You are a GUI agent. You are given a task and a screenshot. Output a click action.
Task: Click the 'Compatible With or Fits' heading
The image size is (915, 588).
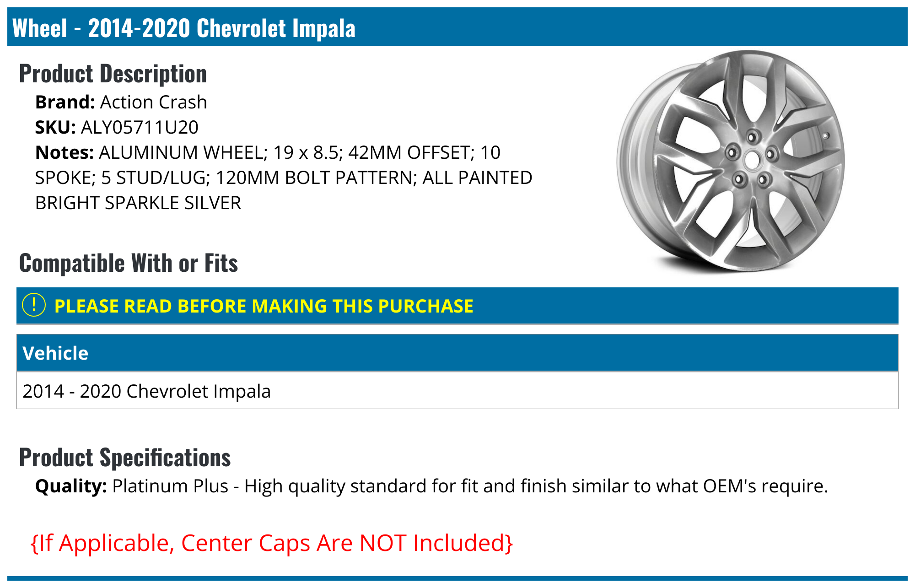(129, 263)
